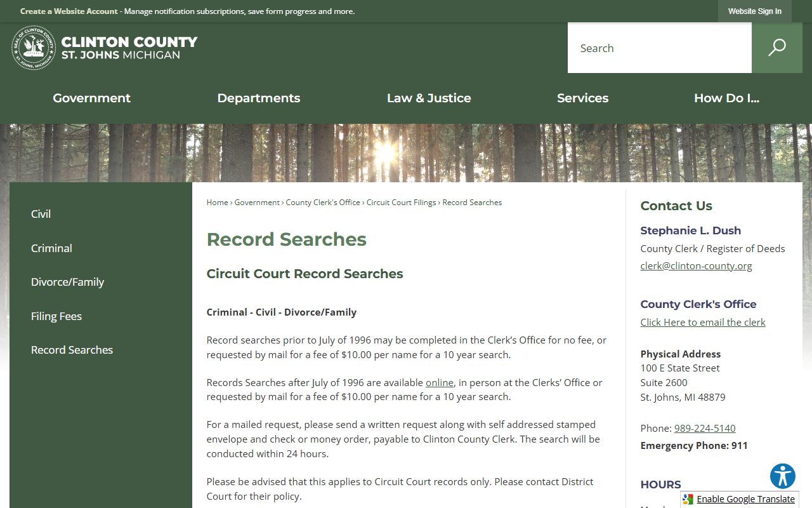
Task: Call phone number 989-224-5140
Action: coord(705,429)
